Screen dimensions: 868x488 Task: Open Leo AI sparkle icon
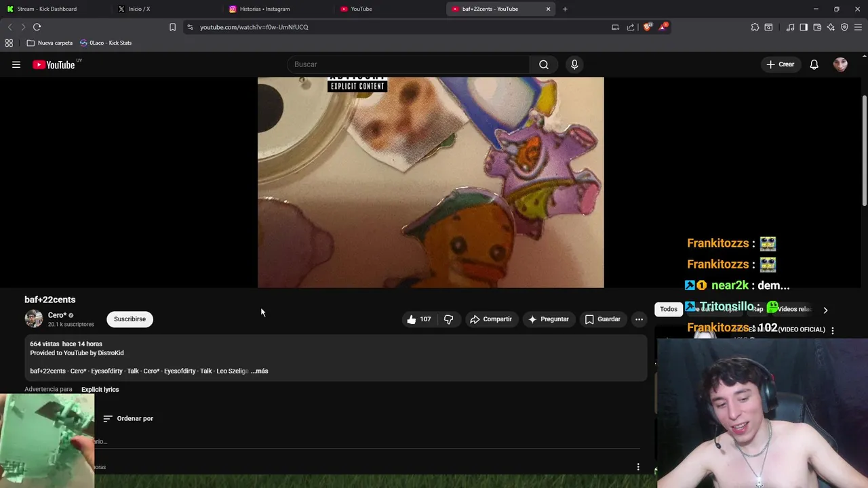pos(831,27)
